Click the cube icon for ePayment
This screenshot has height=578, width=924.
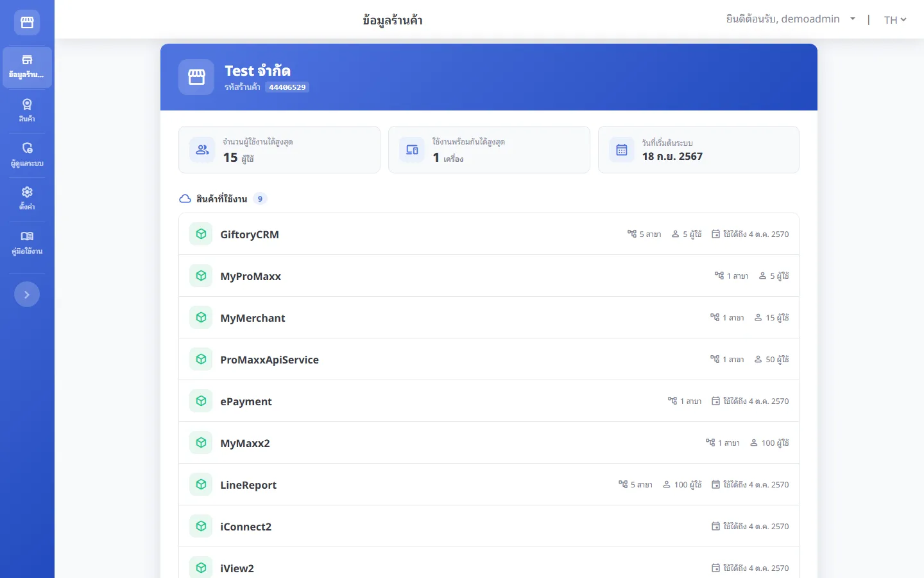tap(201, 401)
